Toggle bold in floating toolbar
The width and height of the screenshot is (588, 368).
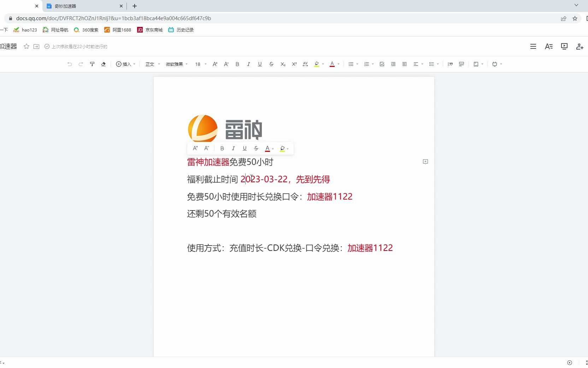pos(222,148)
